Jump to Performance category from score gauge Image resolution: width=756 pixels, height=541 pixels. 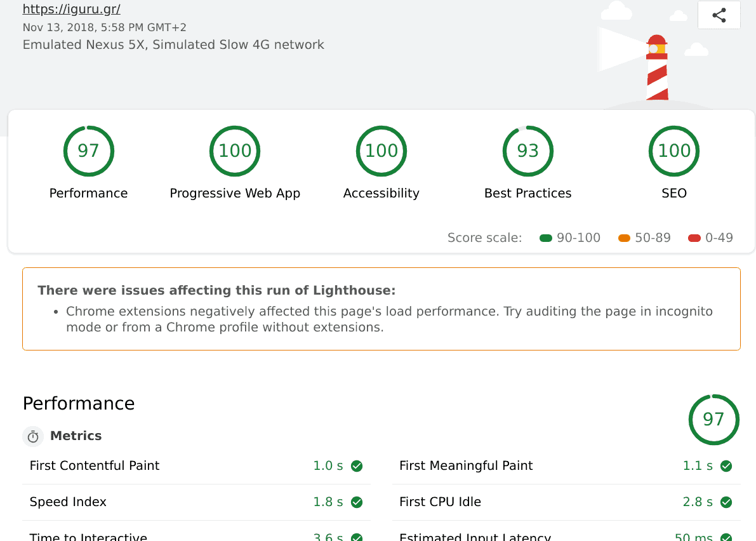[88, 151]
